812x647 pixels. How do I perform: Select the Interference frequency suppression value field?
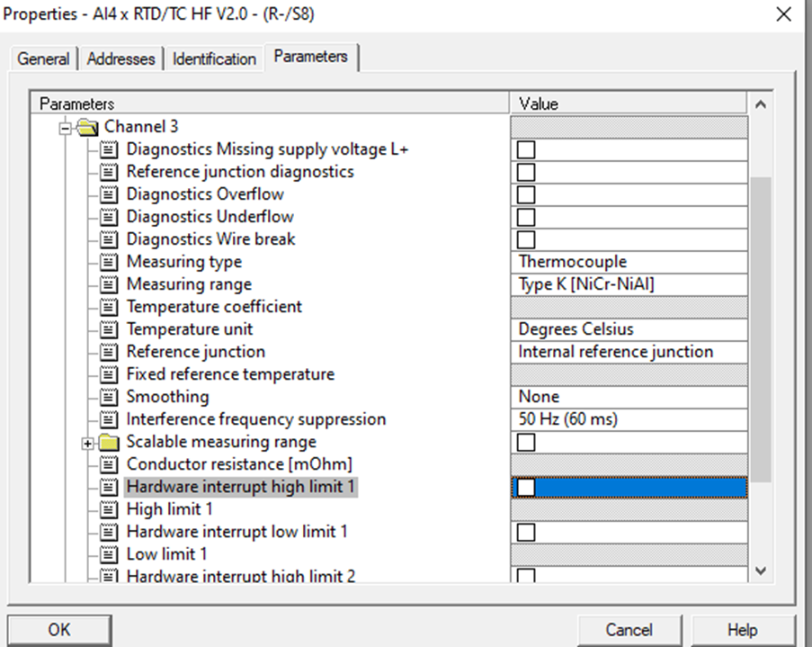[629, 419]
